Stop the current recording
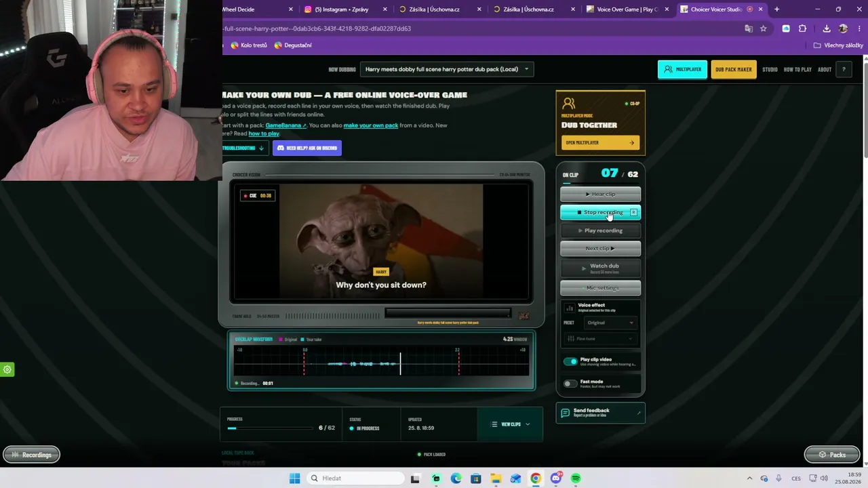Screen dimensions: 868x488 [600, 212]
